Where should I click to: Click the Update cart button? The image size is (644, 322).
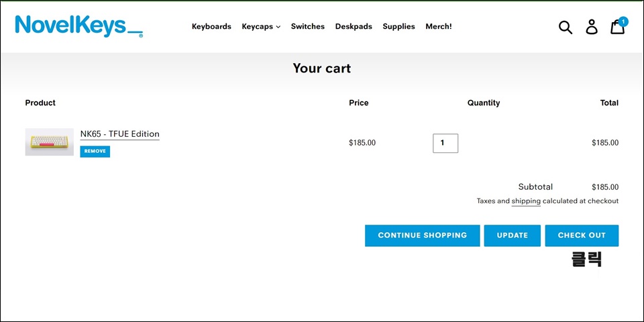[x=512, y=235]
